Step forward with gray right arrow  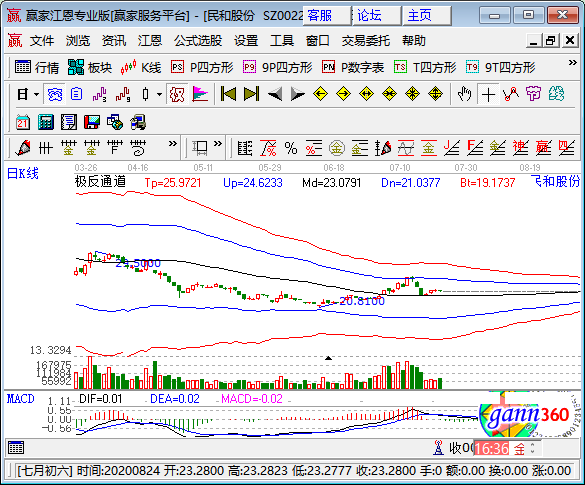(x=298, y=94)
